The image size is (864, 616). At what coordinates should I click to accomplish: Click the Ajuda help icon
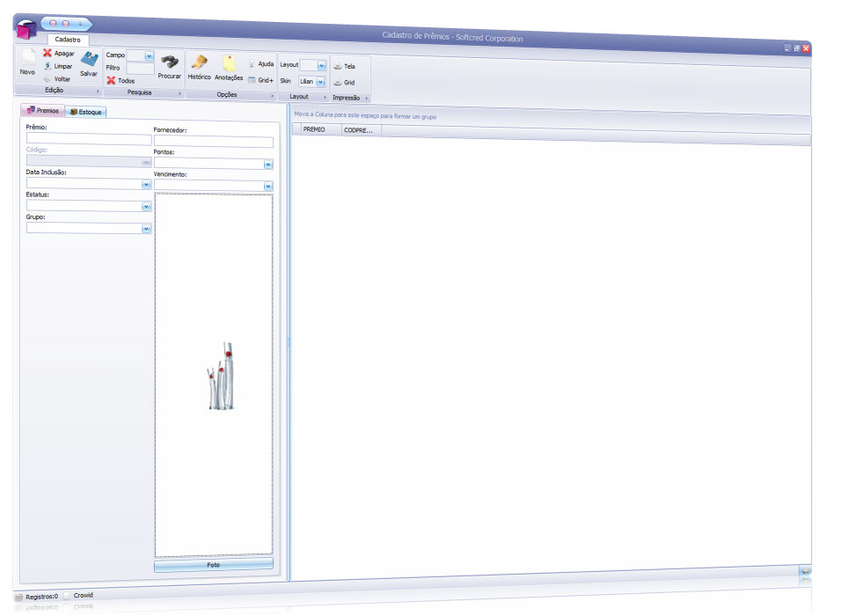253,64
